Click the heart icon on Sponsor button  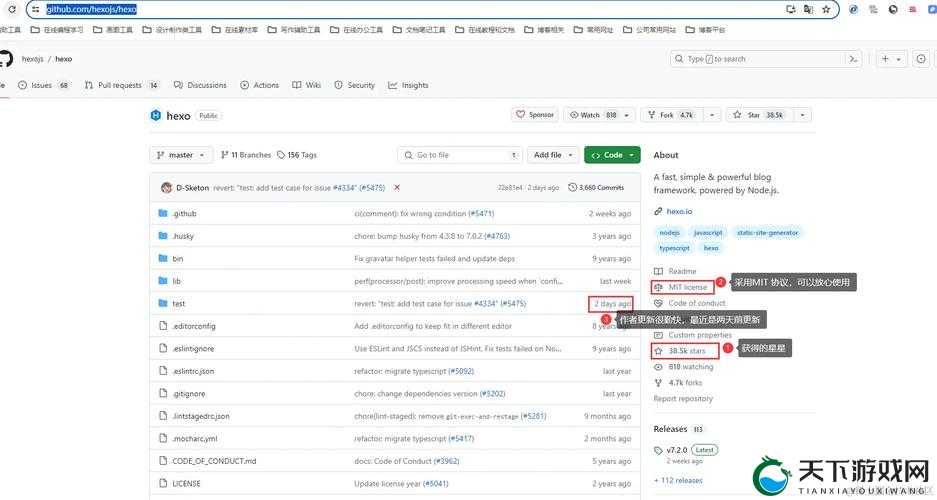point(520,114)
